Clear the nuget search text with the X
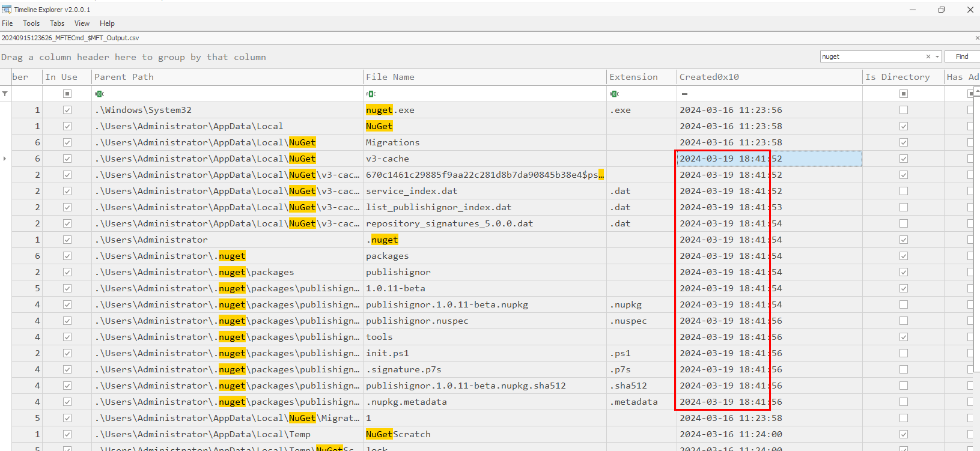Viewport: 980px width, 451px height. 928,56
